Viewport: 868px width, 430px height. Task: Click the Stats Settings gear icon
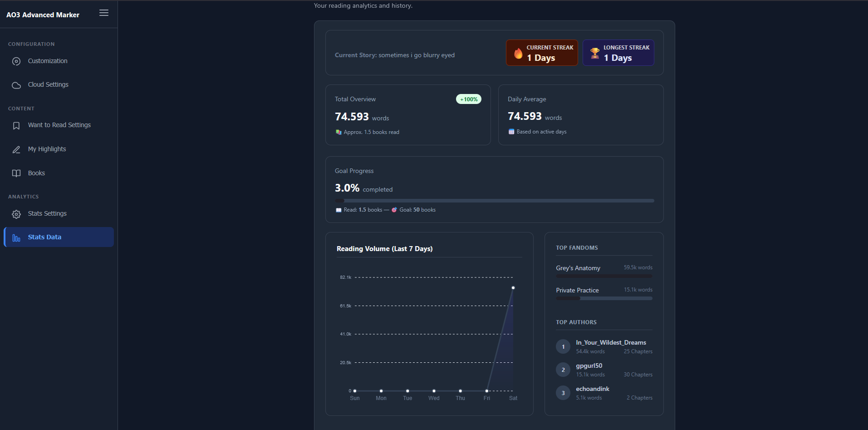point(16,214)
